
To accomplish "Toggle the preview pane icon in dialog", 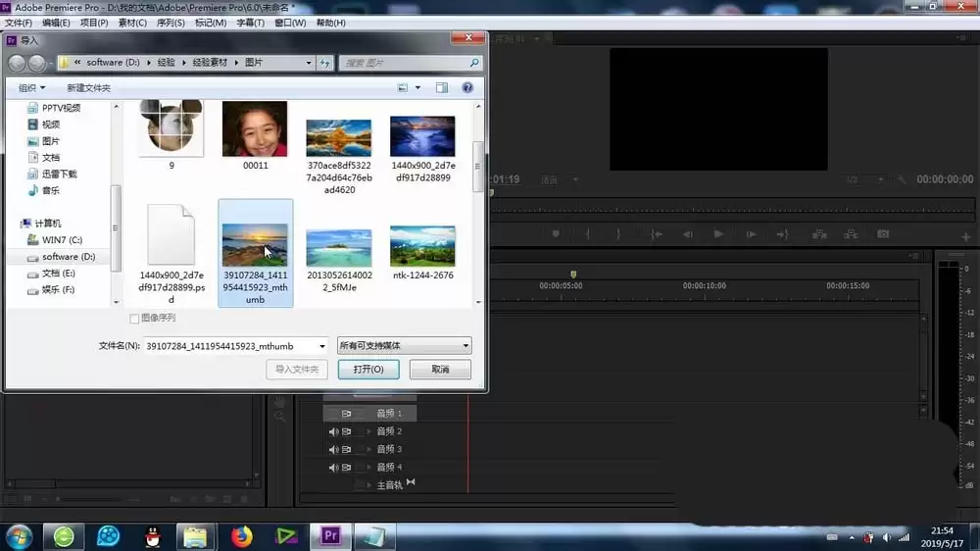I will (x=442, y=87).
